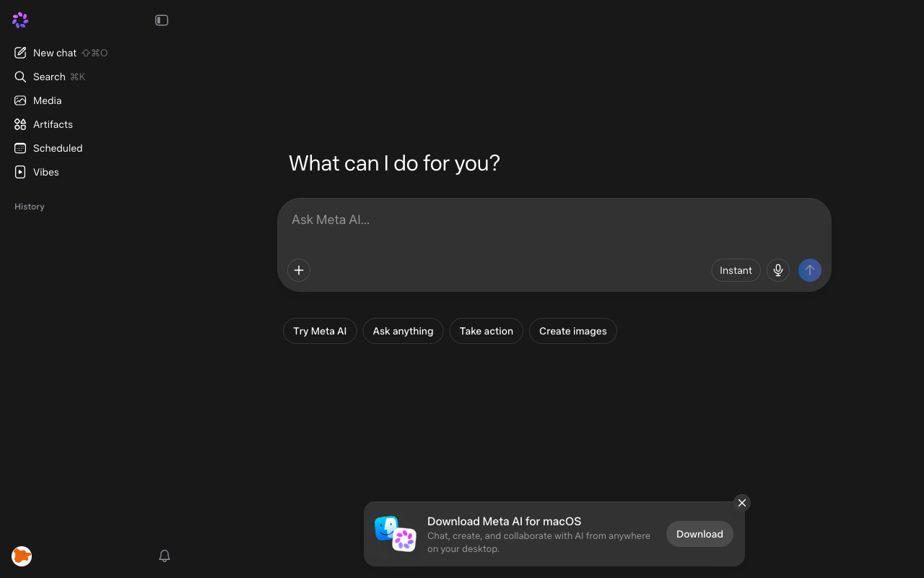
Task: Open the Instant mode selector
Action: (736, 270)
